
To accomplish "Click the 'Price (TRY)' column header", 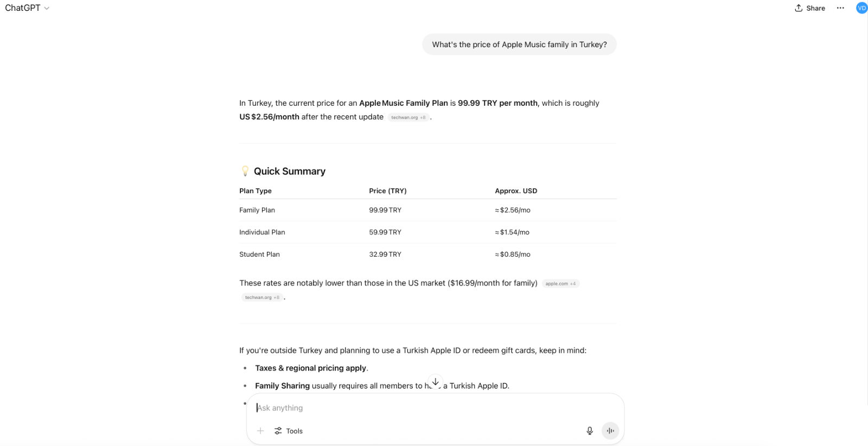I will [x=388, y=191].
